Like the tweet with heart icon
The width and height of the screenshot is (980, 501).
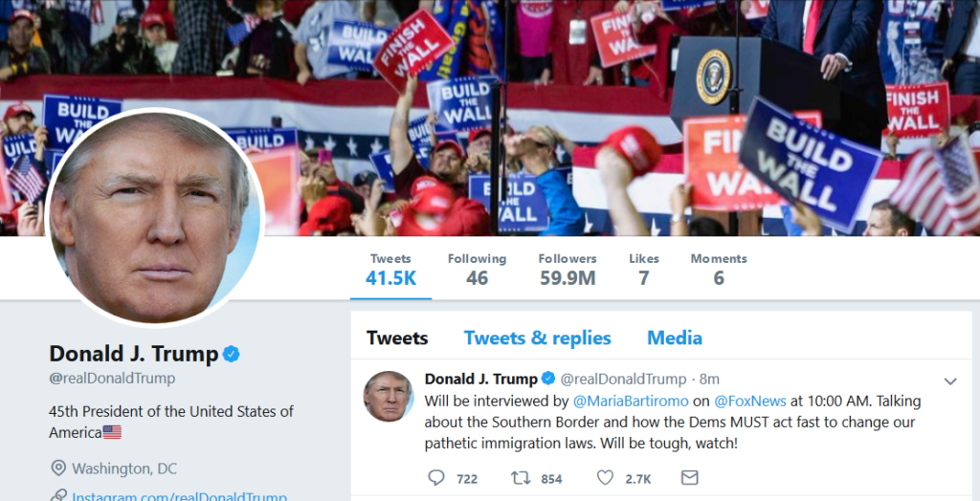tap(605, 478)
